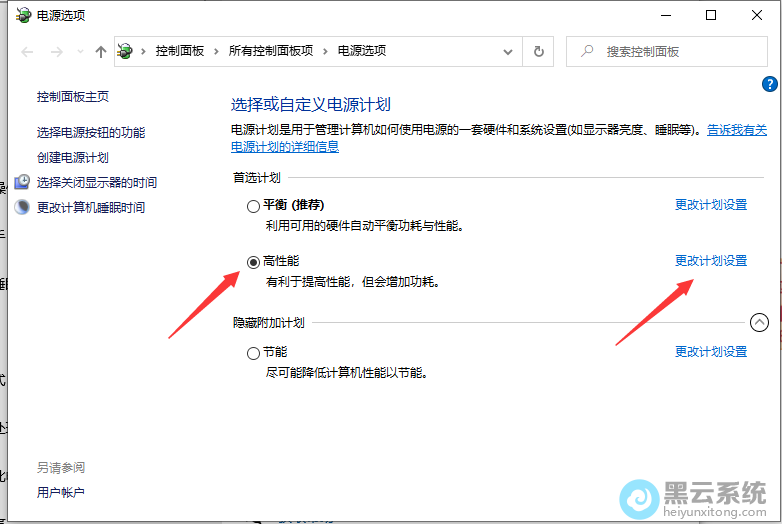Choose the 节能 power plan radio button
This screenshot has height=524, width=782.
[253, 353]
